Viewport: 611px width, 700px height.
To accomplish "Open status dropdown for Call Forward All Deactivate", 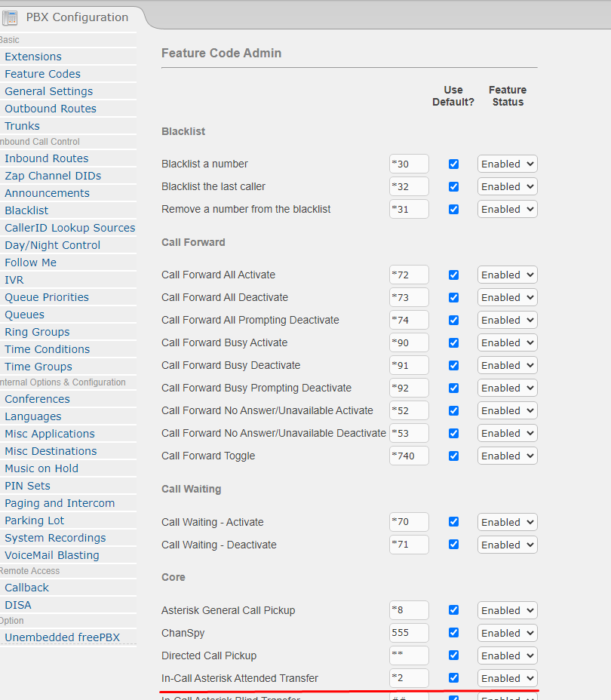I will tap(508, 298).
